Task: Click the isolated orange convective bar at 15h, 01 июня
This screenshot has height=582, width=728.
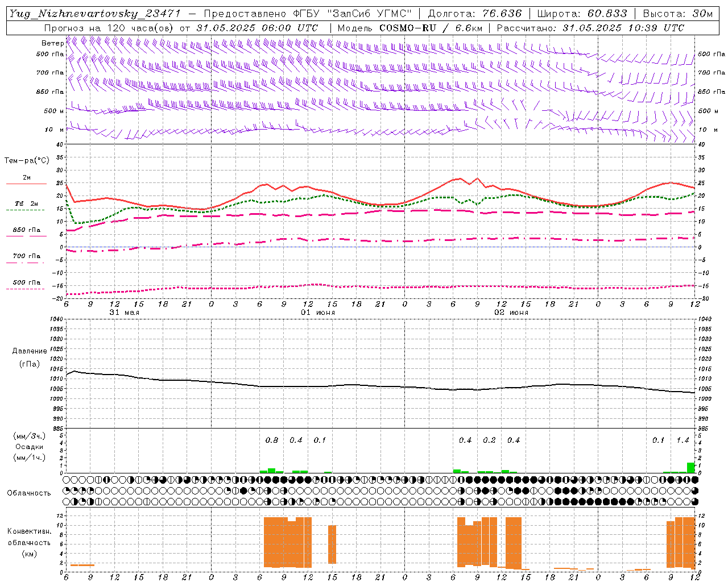Action: [332, 544]
